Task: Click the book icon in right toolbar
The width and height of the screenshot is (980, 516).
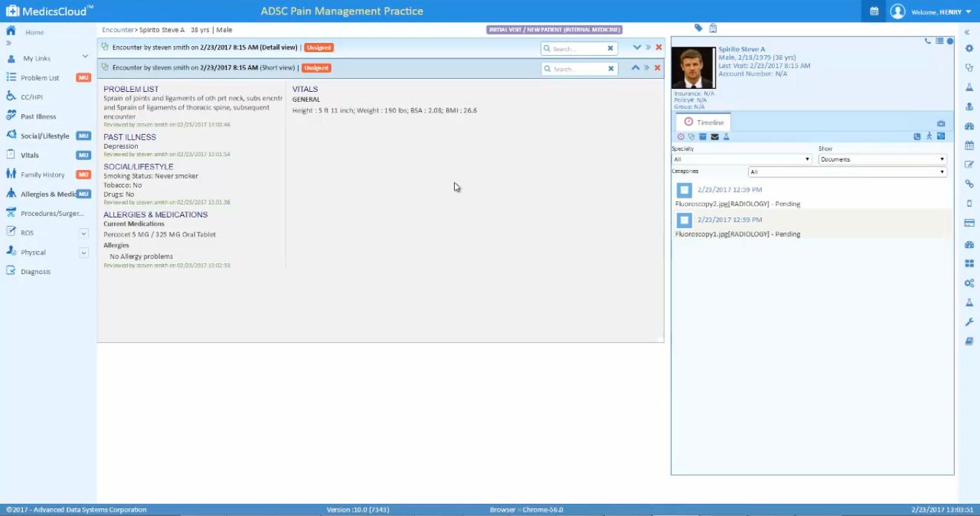Action: click(969, 342)
